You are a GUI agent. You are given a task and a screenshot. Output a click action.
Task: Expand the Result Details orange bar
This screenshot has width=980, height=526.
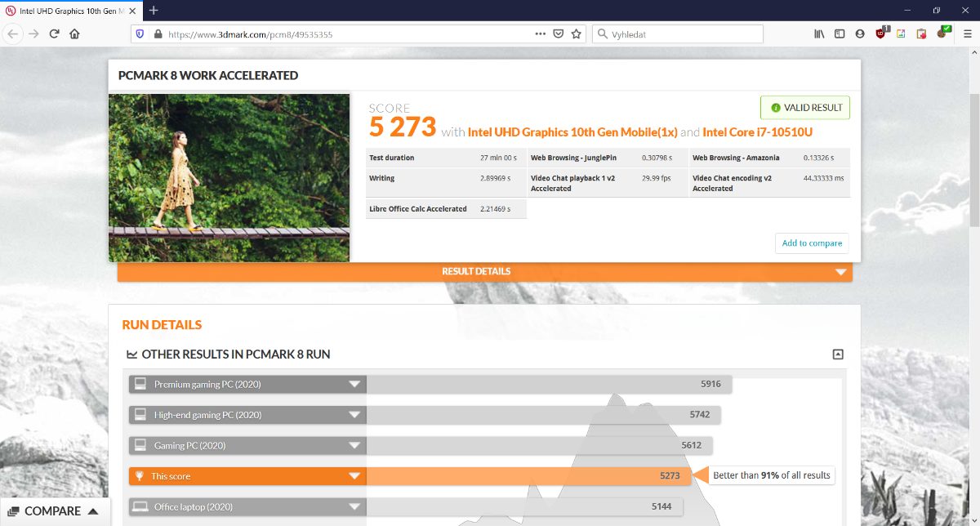pyautogui.click(x=840, y=272)
